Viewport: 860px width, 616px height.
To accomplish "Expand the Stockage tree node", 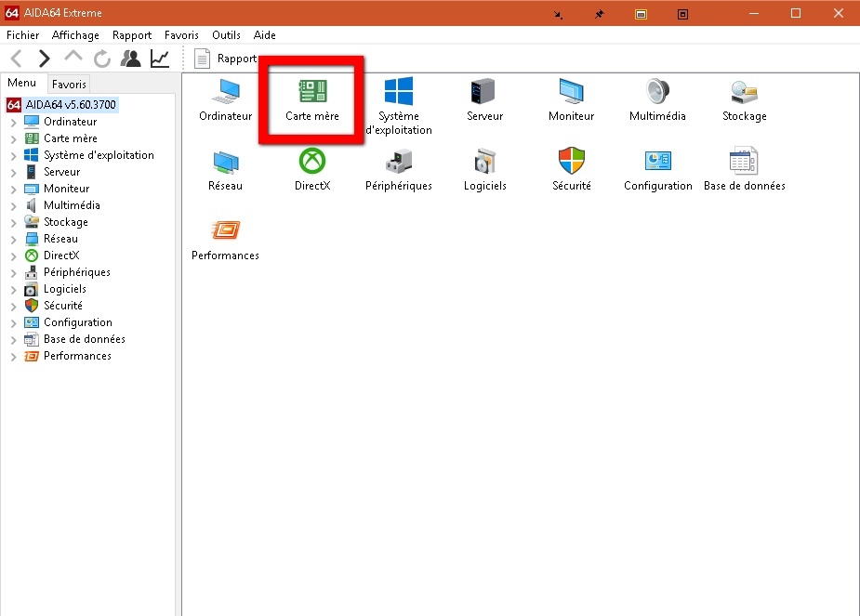I will pyautogui.click(x=14, y=223).
